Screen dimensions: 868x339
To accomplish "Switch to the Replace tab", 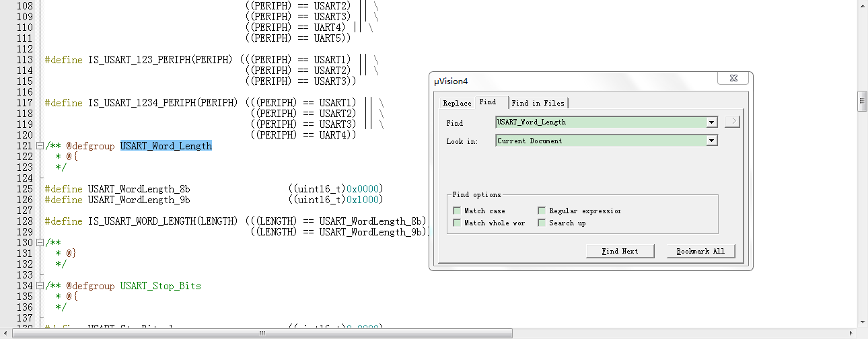I will [457, 103].
